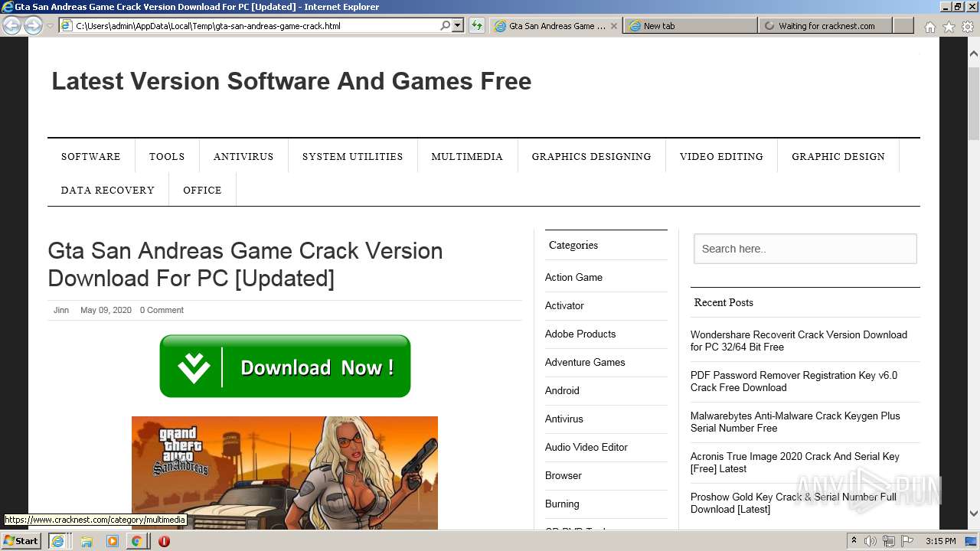Switch to the New tab tab
This screenshot has width=980, height=551.
pos(690,25)
